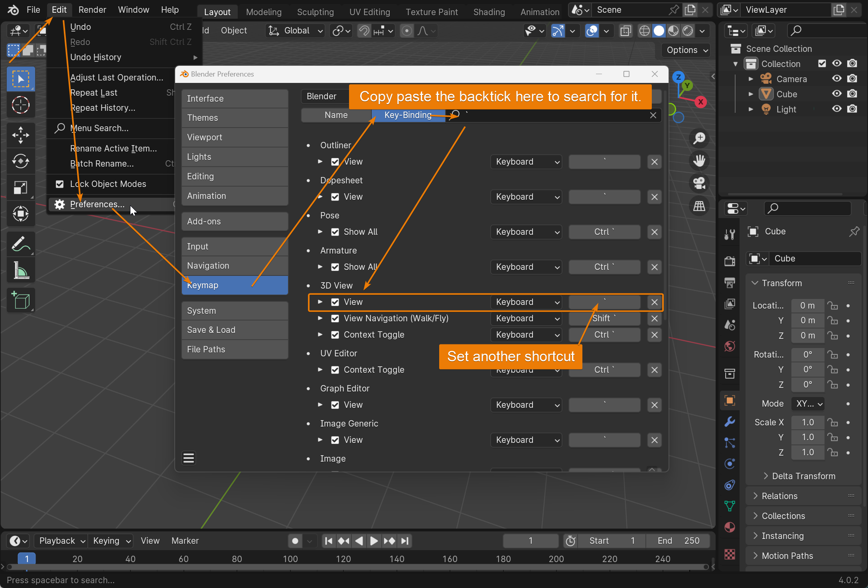
Task: Expand the Relations panel
Action: coord(779,496)
